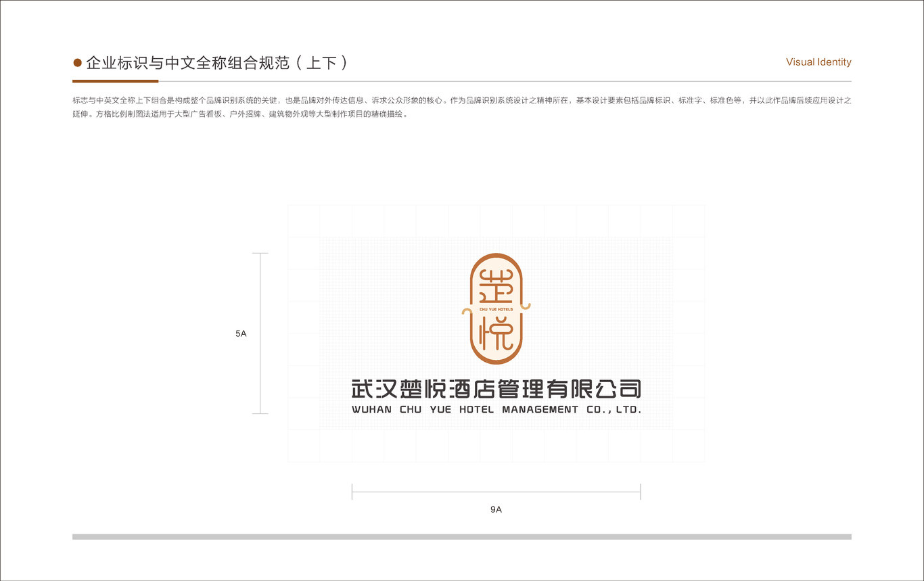Click the Chinese company name 武汉楚悦酒店管理有限公司
The height and width of the screenshot is (581, 924).
click(x=496, y=388)
